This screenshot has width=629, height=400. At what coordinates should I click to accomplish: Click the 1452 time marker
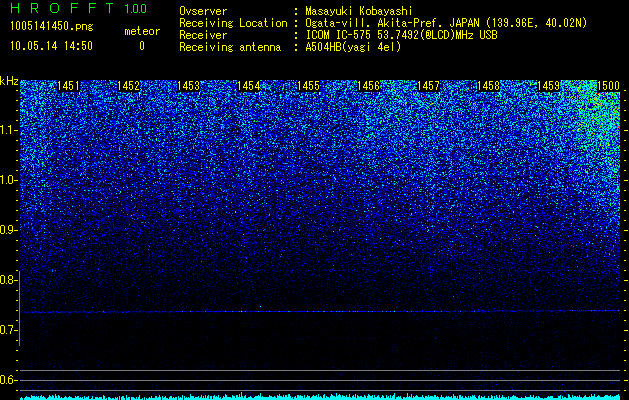point(128,85)
